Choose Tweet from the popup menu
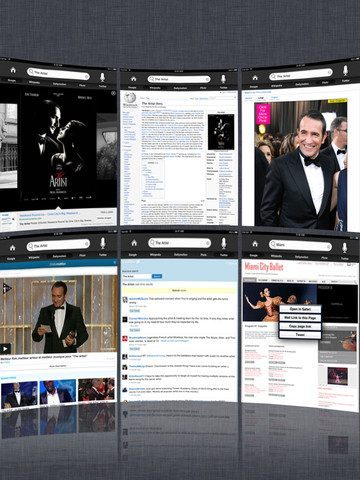This screenshot has height=480, width=360. tap(300, 335)
